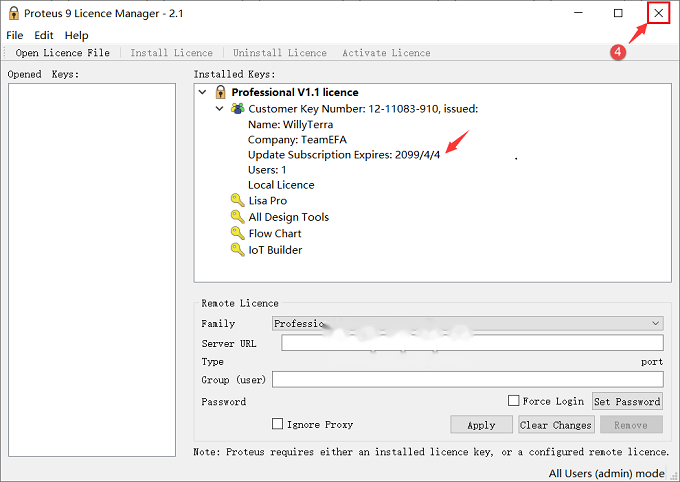Click the IoT Builder key icon
680x482 pixels.
(x=237, y=249)
